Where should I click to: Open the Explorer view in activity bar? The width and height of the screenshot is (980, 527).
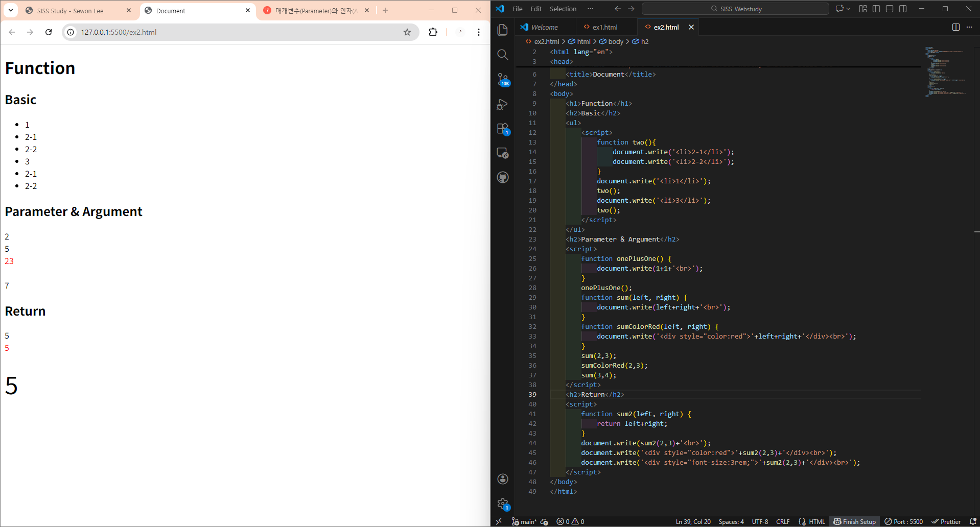coord(503,30)
